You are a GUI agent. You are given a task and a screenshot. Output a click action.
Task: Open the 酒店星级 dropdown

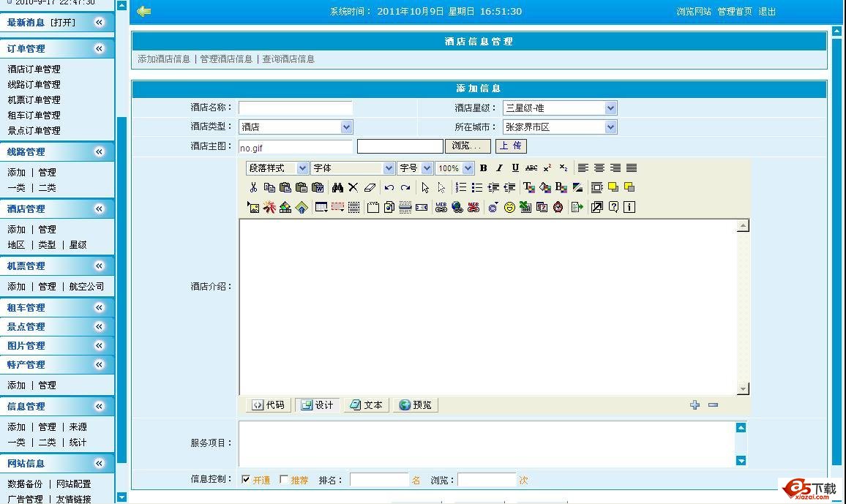pos(611,108)
